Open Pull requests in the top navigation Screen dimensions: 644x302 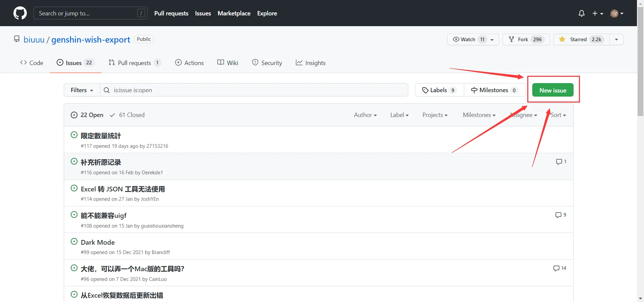click(171, 13)
